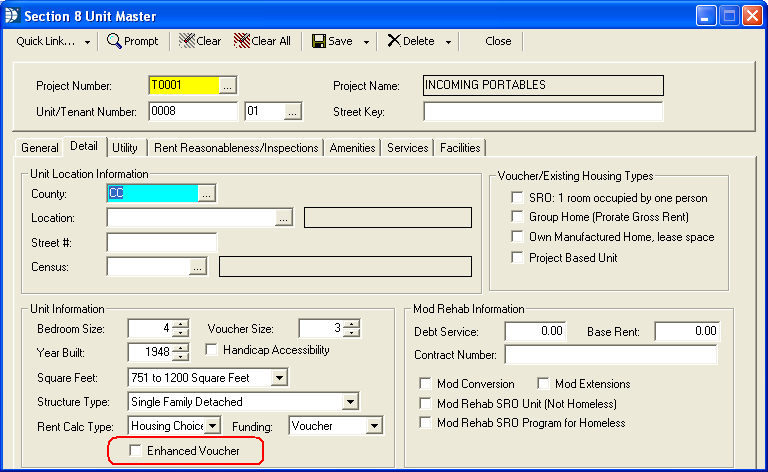Open the Quick Link dropdown

pos(87,42)
